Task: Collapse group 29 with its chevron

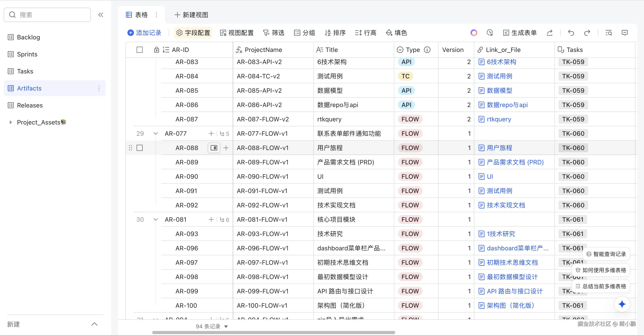Action: click(x=156, y=133)
